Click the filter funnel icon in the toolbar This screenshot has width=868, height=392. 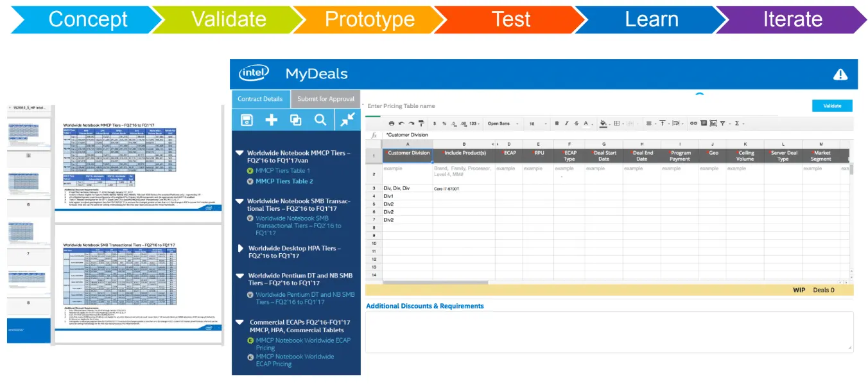click(722, 123)
